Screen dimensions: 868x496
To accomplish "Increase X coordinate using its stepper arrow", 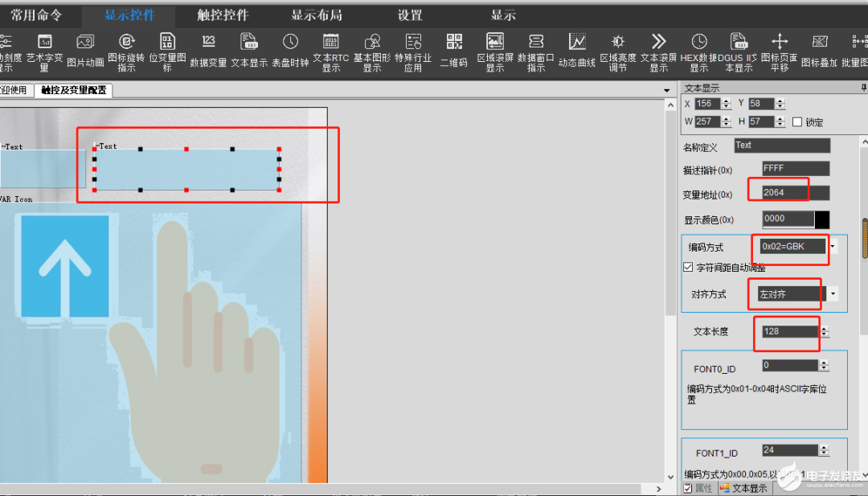I will (727, 100).
